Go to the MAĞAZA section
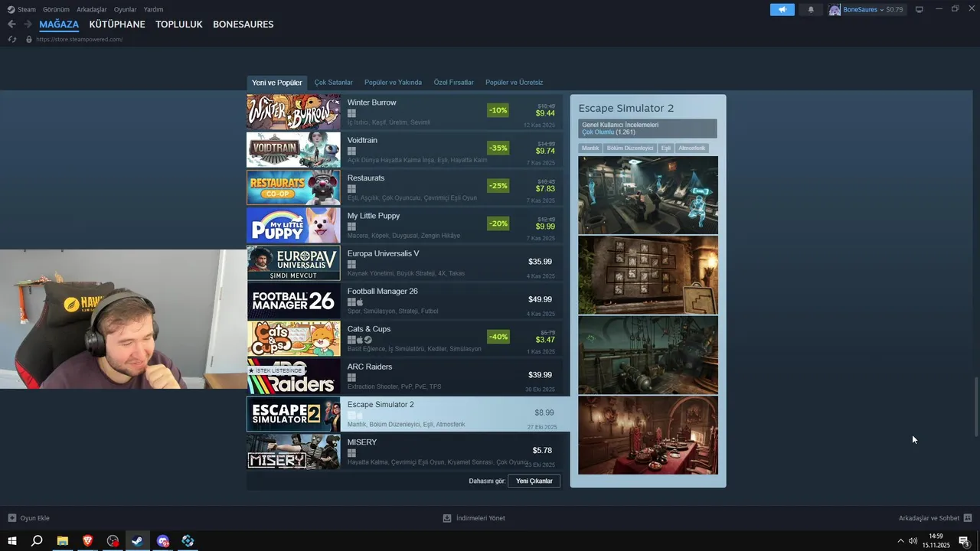 59,24
